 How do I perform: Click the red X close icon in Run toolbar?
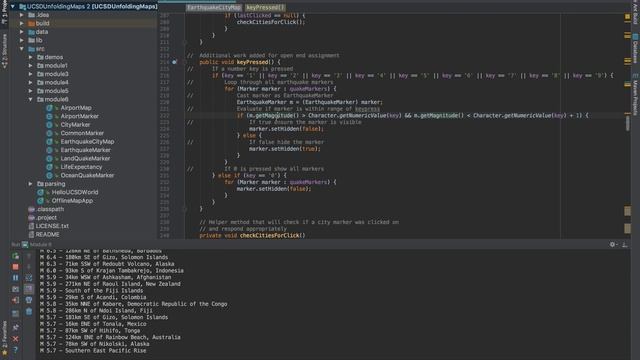16,339
